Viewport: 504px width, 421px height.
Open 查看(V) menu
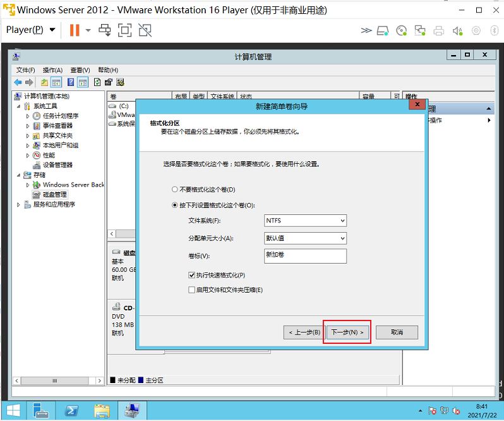[80, 70]
